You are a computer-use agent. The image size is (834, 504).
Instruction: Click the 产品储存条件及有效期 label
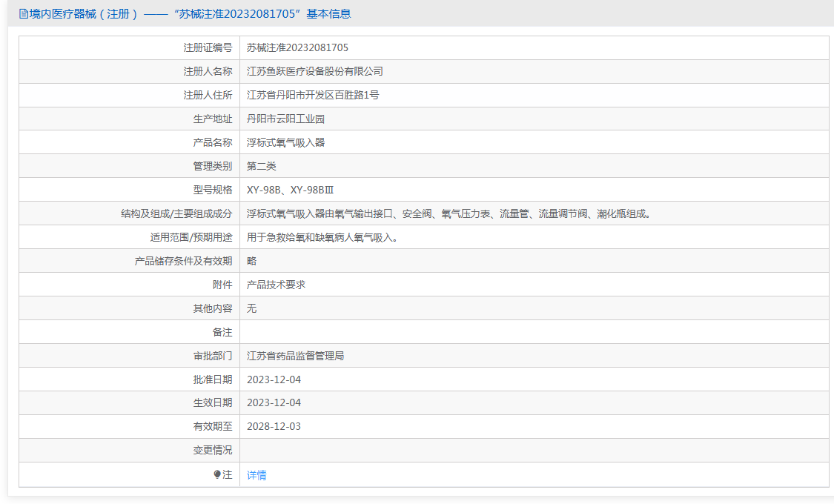184,261
